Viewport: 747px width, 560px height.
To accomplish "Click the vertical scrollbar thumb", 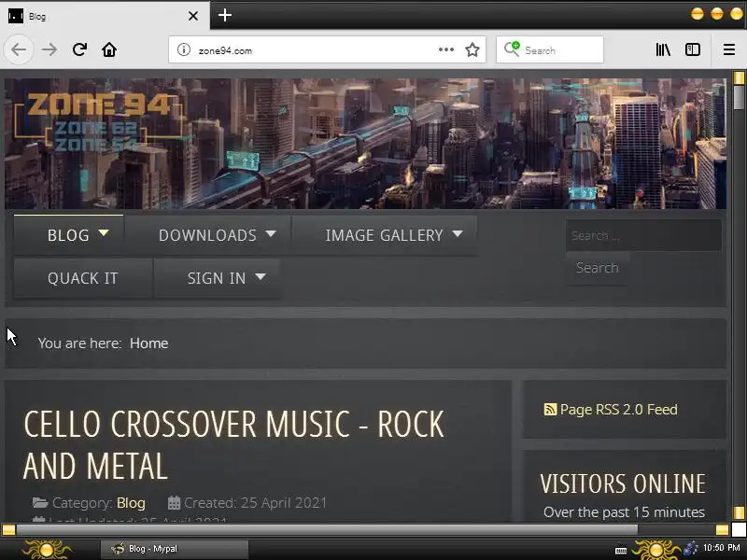I will (739, 97).
